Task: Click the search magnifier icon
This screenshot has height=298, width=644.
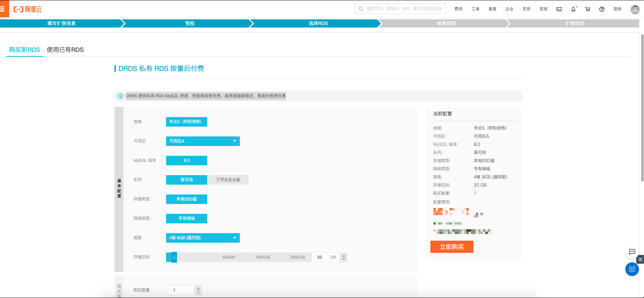Action: [x=361, y=9]
